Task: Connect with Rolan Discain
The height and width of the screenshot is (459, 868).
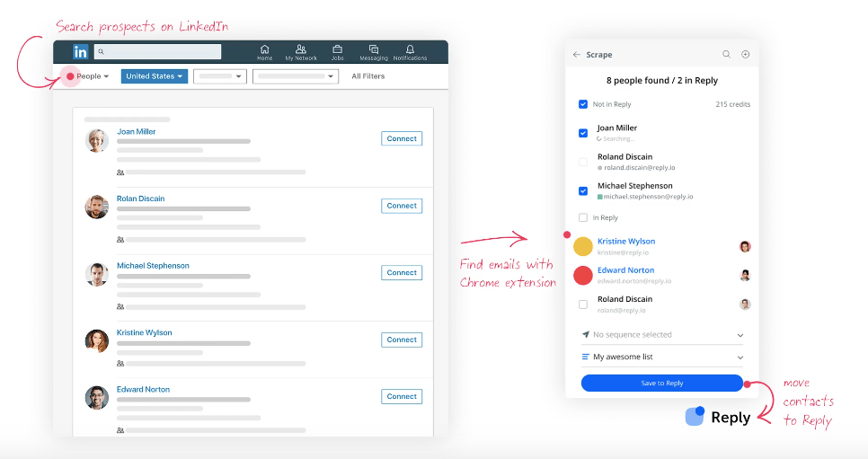Action: (402, 206)
